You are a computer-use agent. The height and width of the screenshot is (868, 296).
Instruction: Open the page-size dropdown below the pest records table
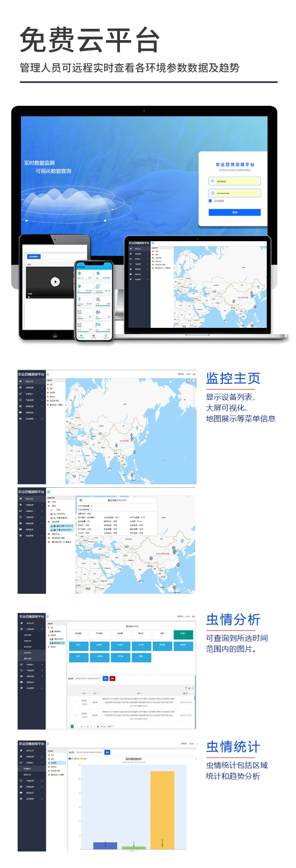[x=110, y=726]
